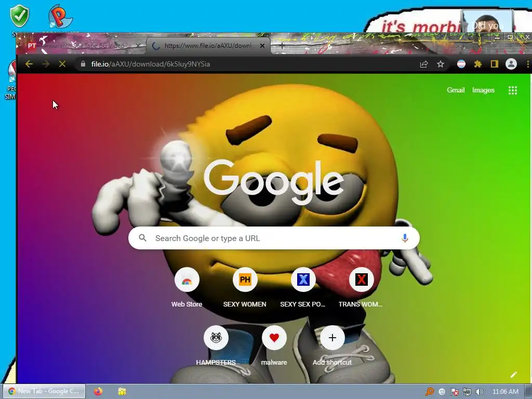Screen dimensions: 532x399
Task: Click the Search Google or type a URL box
Action: click(x=274, y=238)
